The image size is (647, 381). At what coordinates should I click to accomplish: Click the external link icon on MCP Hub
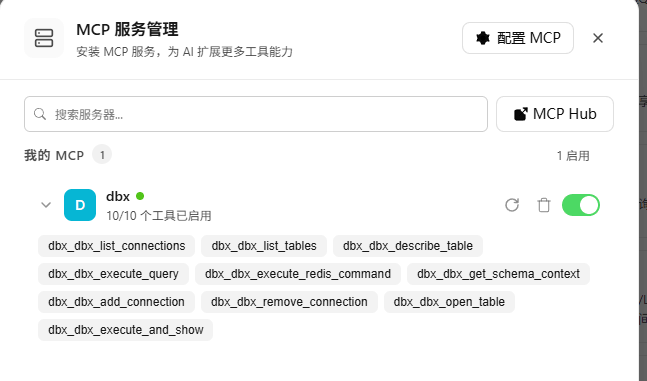click(x=521, y=114)
